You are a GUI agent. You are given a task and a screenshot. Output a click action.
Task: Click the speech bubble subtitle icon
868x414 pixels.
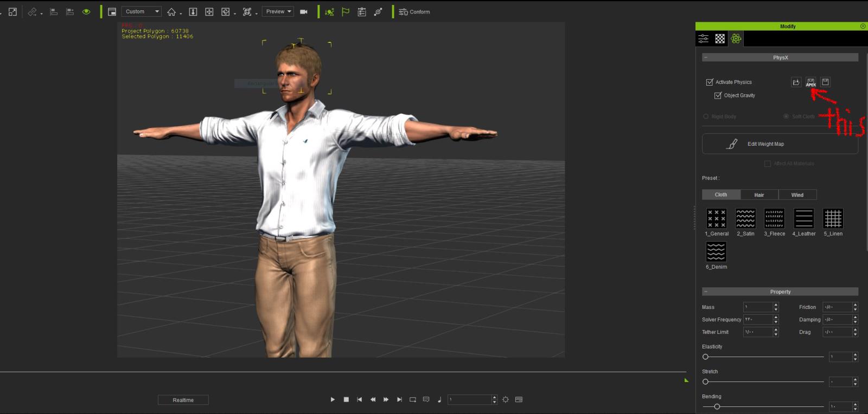[426, 399]
